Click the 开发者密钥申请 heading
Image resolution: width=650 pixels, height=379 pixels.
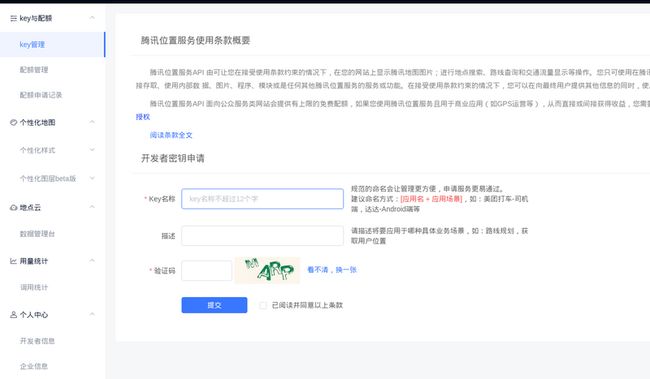[172, 158]
